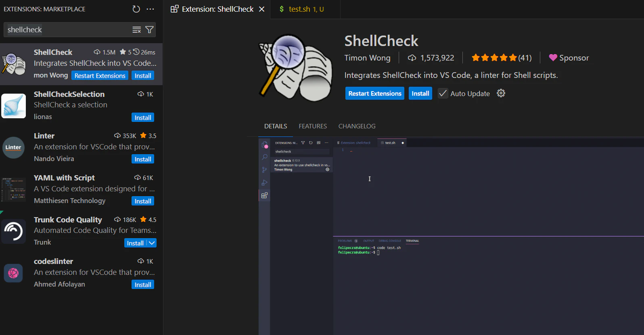Click 'Integrates ShellCheck into VS Code' description header
Viewport: 644px width, 335px height.
451,75
